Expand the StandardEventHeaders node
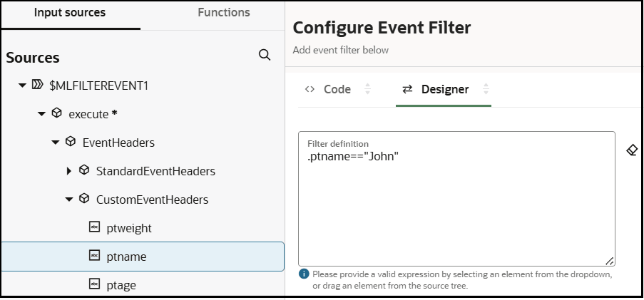The height and width of the screenshot is (300, 644). (69, 171)
